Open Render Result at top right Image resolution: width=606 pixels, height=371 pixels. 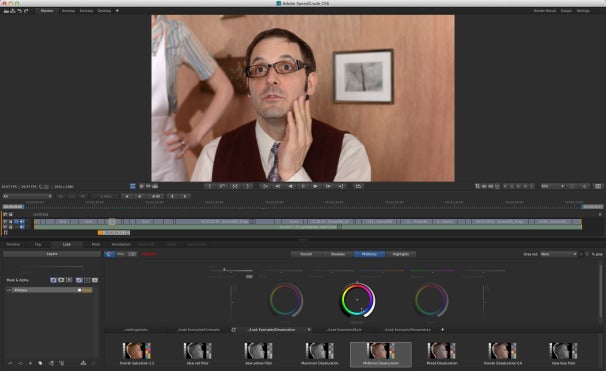[545, 11]
